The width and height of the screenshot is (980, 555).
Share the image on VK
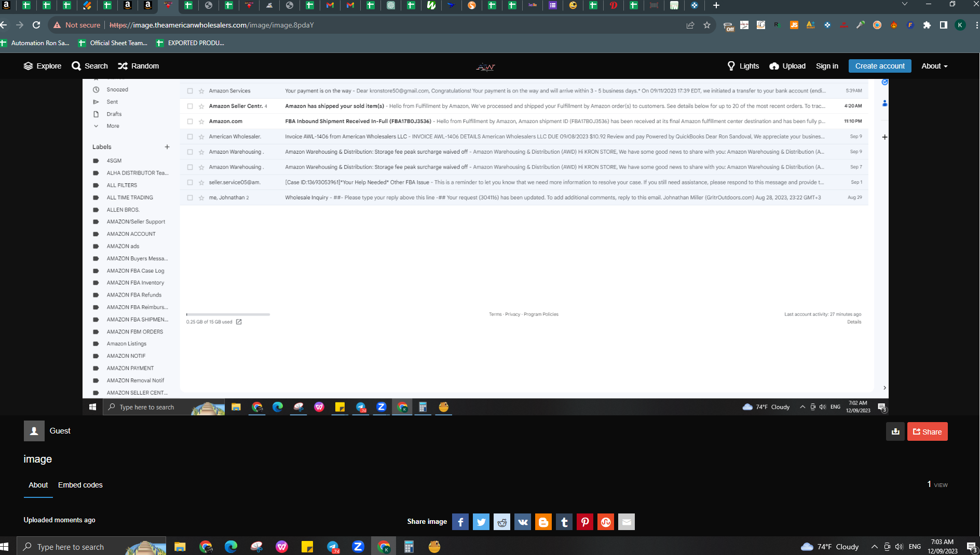(x=523, y=522)
